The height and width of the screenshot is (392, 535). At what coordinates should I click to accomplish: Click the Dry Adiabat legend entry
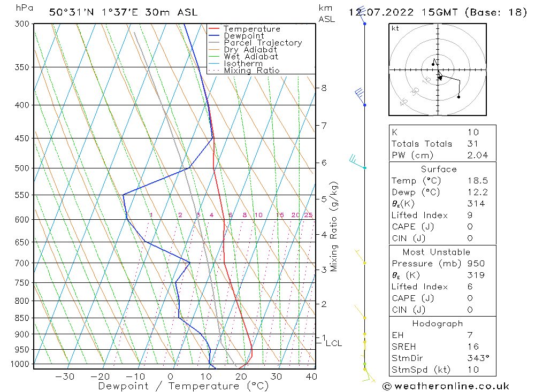coord(242,50)
